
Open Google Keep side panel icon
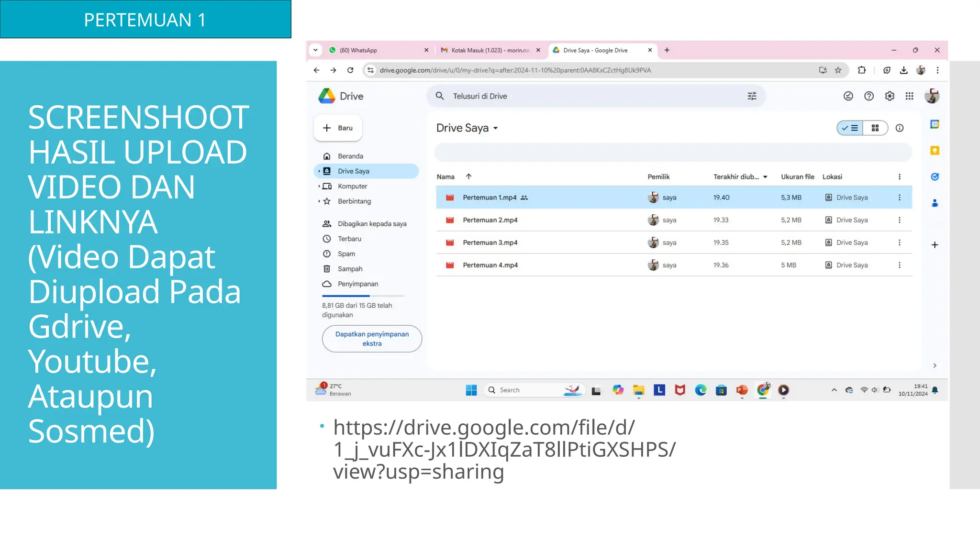[934, 151]
